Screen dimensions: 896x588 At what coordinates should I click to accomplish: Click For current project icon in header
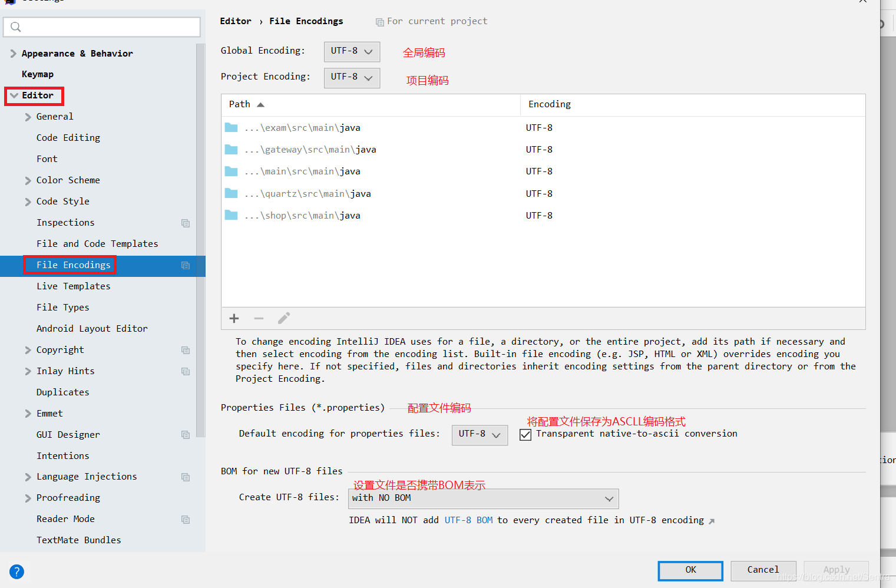coord(380,22)
